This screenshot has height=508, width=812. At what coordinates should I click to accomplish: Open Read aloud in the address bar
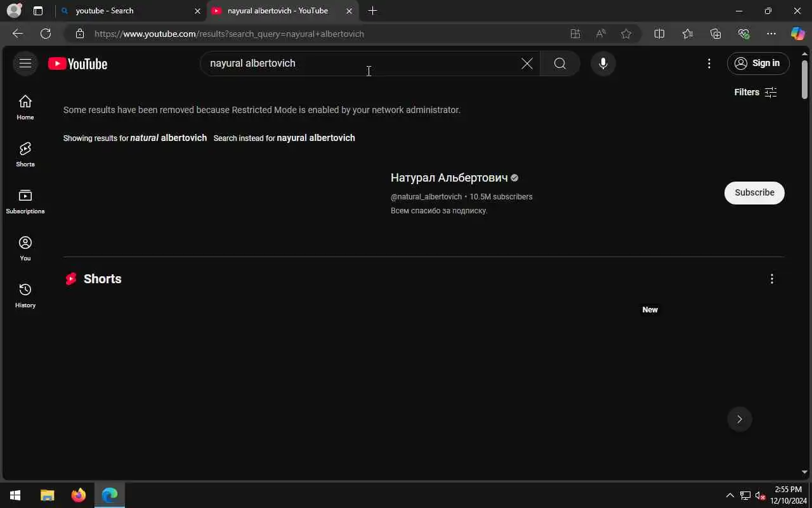pyautogui.click(x=601, y=34)
